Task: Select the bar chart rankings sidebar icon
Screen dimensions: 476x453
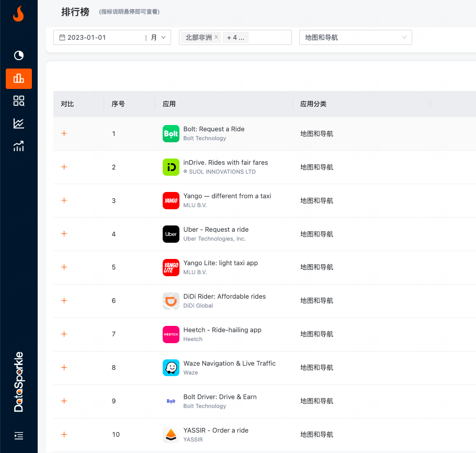Action: point(19,78)
